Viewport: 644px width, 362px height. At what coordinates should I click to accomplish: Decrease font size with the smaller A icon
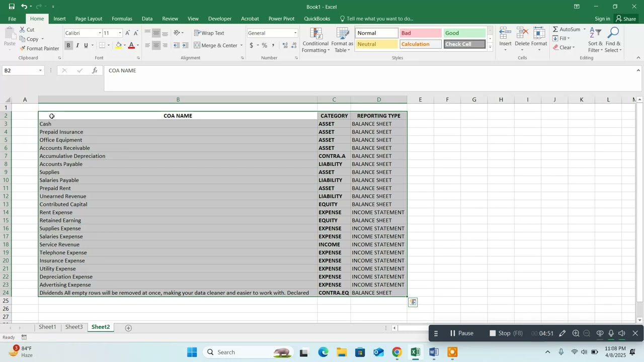[136, 33]
